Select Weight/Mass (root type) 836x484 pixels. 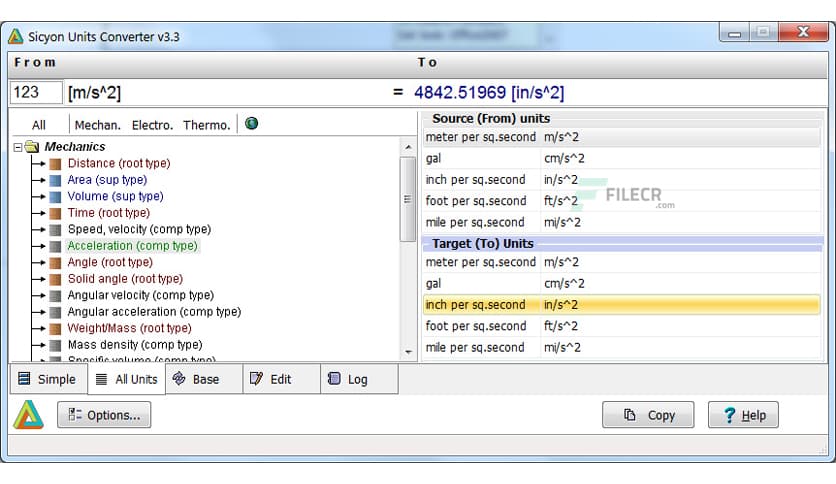point(129,328)
